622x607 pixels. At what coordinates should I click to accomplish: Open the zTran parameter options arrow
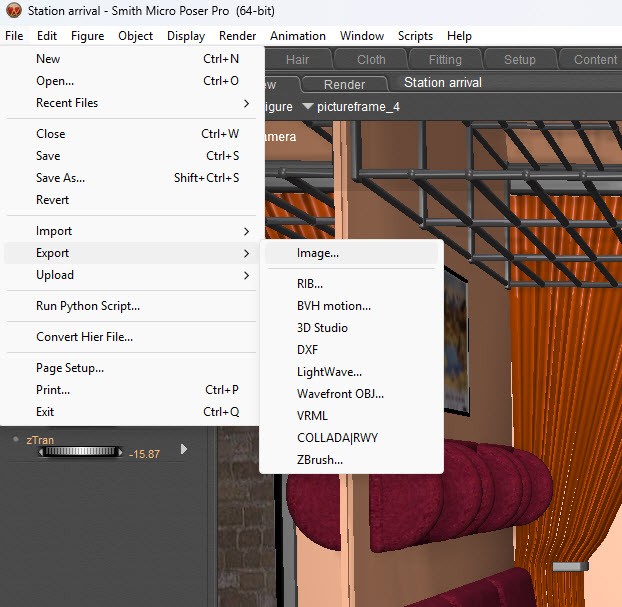[x=184, y=449]
